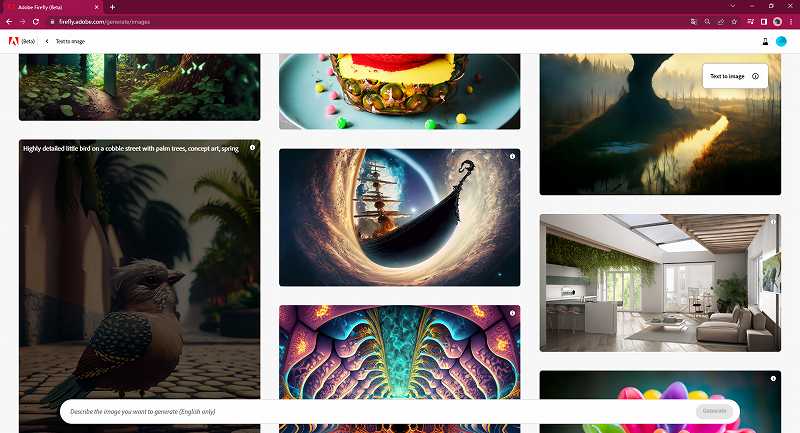Go back using the Text to image arrow
The height and width of the screenshot is (433, 800).
coord(47,41)
